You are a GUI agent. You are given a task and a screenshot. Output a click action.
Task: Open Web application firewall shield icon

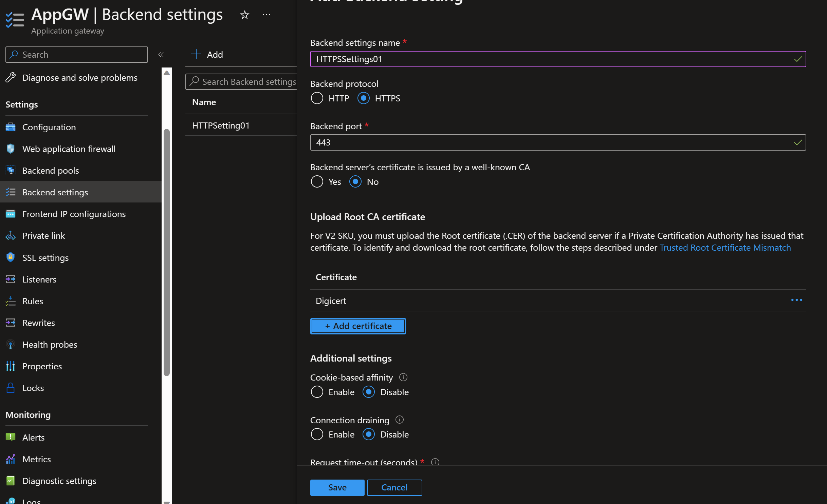[11, 149]
